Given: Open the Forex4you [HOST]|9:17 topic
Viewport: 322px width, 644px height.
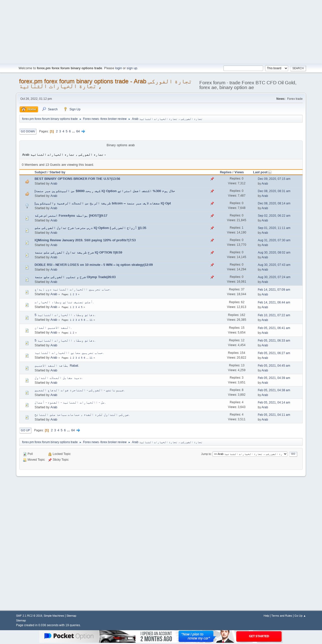Looking at the screenshot, I should (x=71, y=216).
